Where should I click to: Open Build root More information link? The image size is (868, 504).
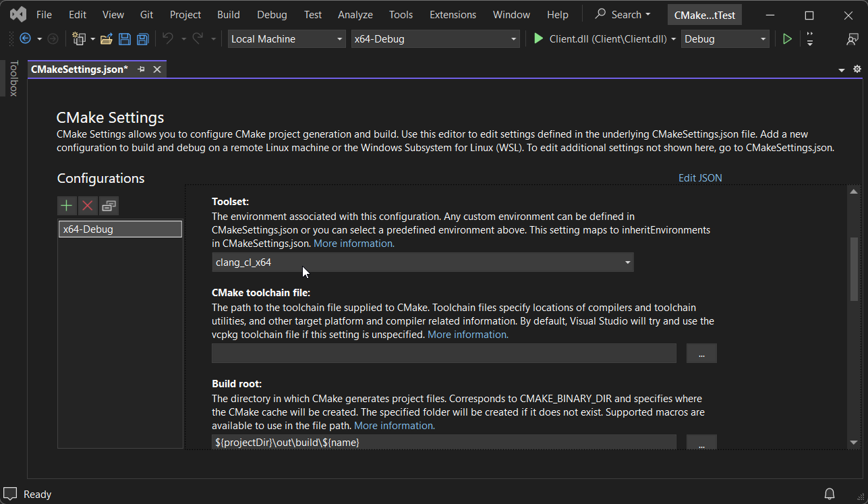(395, 426)
